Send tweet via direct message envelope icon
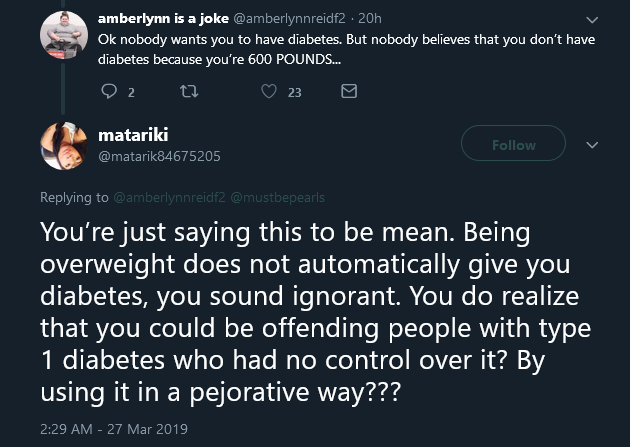The image size is (630, 447). 349,91
